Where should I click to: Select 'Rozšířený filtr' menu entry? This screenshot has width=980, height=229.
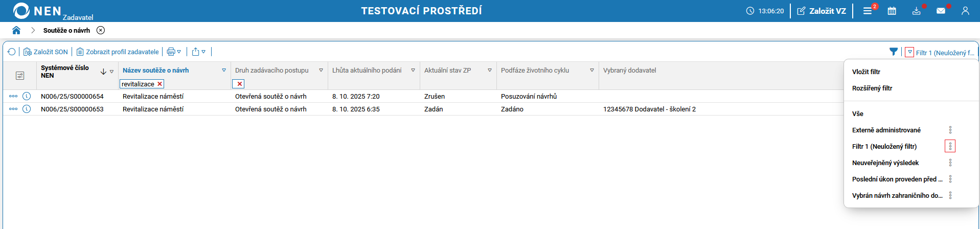click(872, 88)
